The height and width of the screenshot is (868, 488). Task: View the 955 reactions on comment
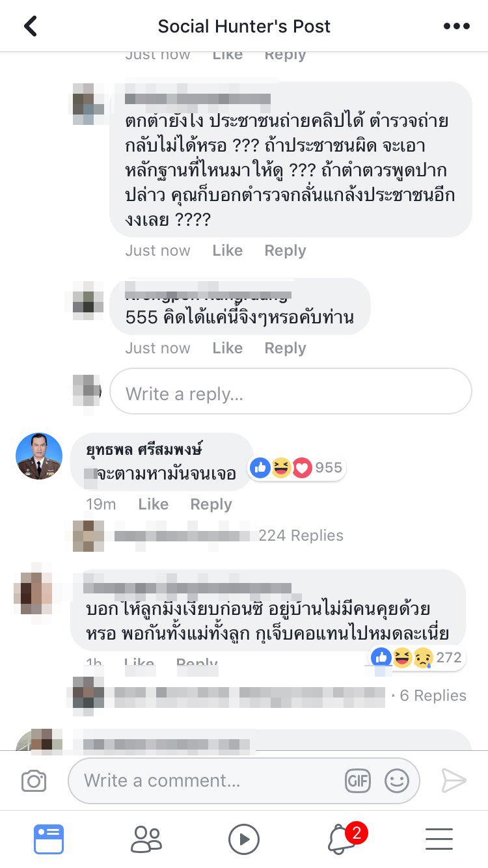pos(297,467)
